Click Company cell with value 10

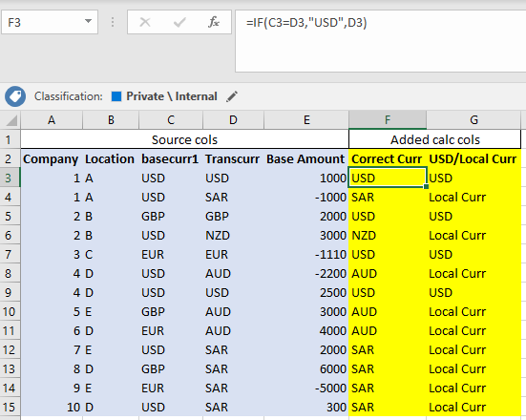(52, 408)
